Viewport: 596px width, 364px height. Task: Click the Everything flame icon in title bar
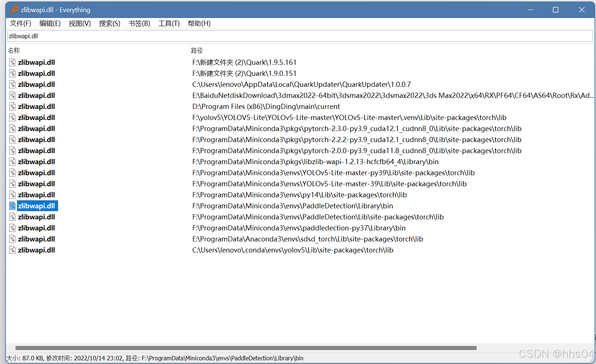point(14,10)
